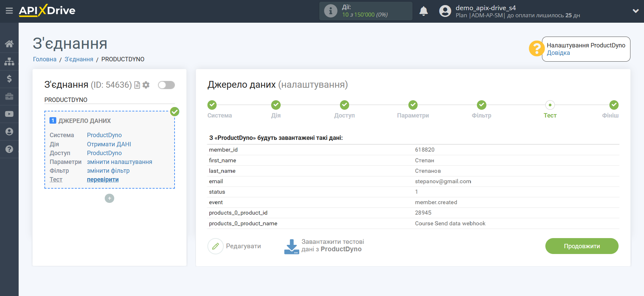The image size is (644, 296).
Task: Click the first_name field label
Action: pyautogui.click(x=222, y=161)
